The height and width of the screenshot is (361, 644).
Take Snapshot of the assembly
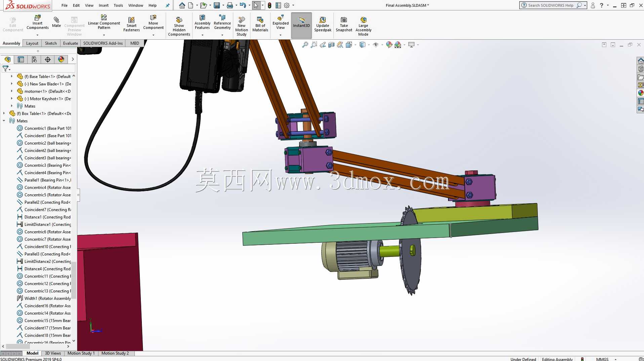(344, 24)
